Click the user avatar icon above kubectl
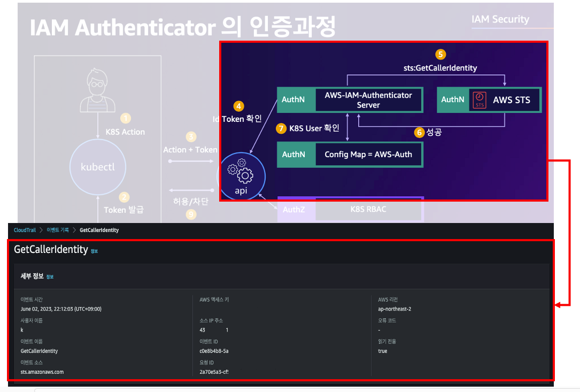 click(x=97, y=90)
